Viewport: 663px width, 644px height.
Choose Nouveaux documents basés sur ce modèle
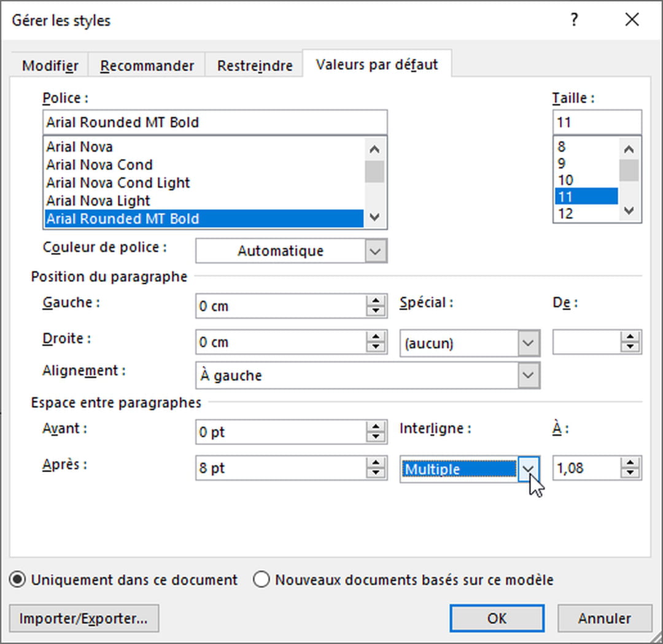point(262,579)
